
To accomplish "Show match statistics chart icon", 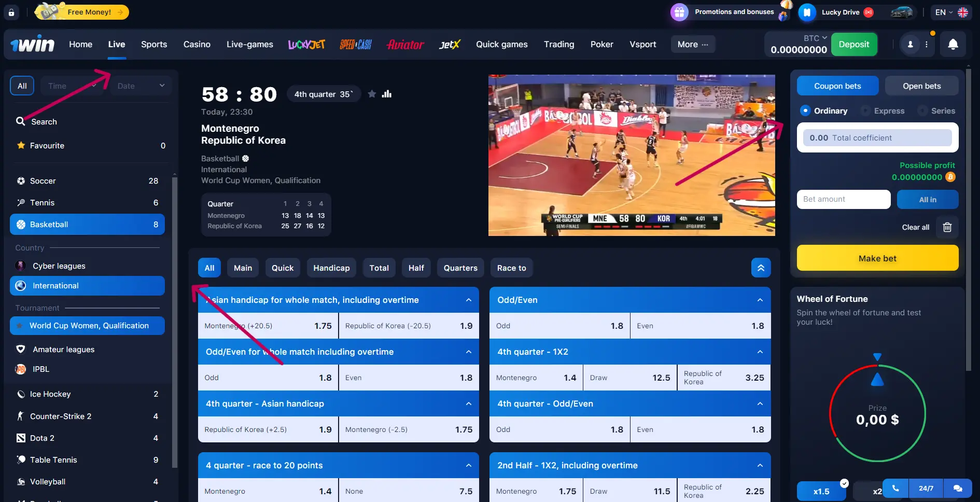I will point(387,94).
